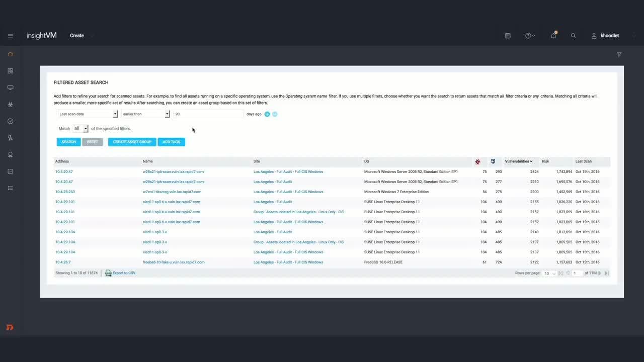Click CREATE ASSET GROUP button
This screenshot has width=644, height=362.
[132, 142]
